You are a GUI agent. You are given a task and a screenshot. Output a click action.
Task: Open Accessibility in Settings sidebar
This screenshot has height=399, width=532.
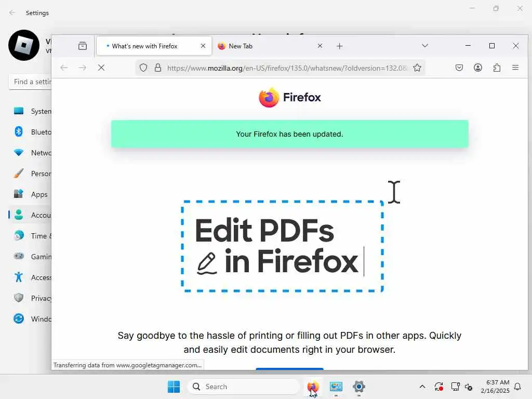30,277
